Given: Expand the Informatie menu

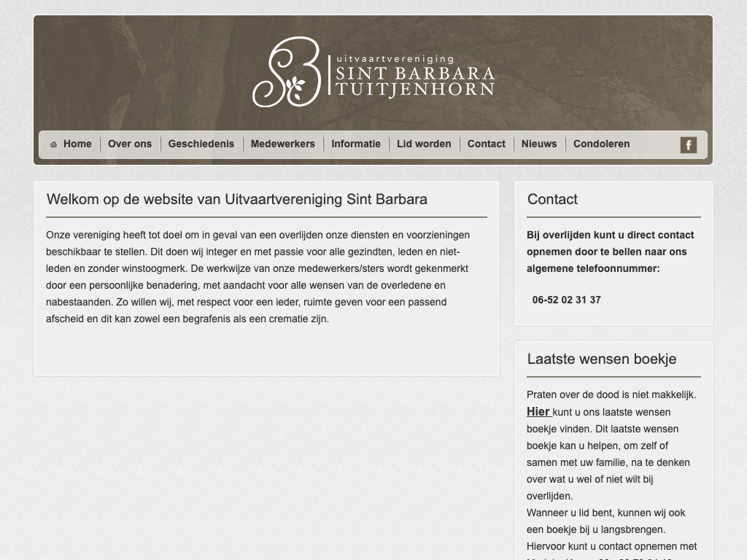Looking at the screenshot, I should [x=356, y=144].
